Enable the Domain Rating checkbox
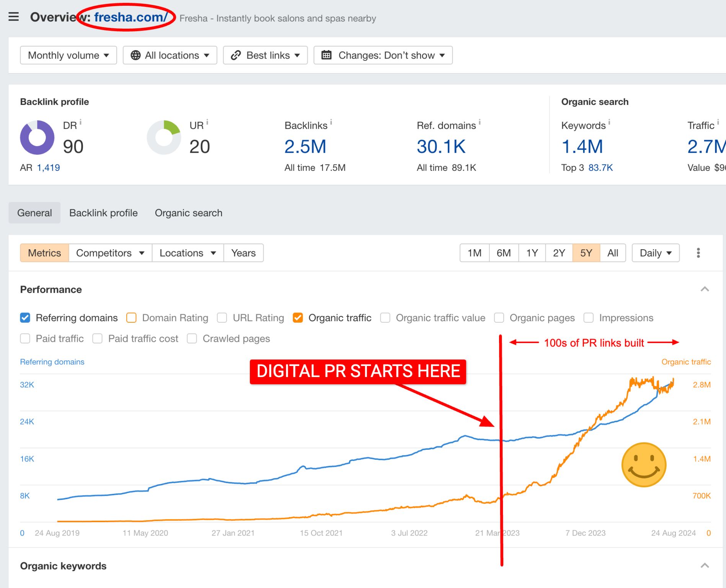This screenshot has height=588, width=726. [x=131, y=318]
